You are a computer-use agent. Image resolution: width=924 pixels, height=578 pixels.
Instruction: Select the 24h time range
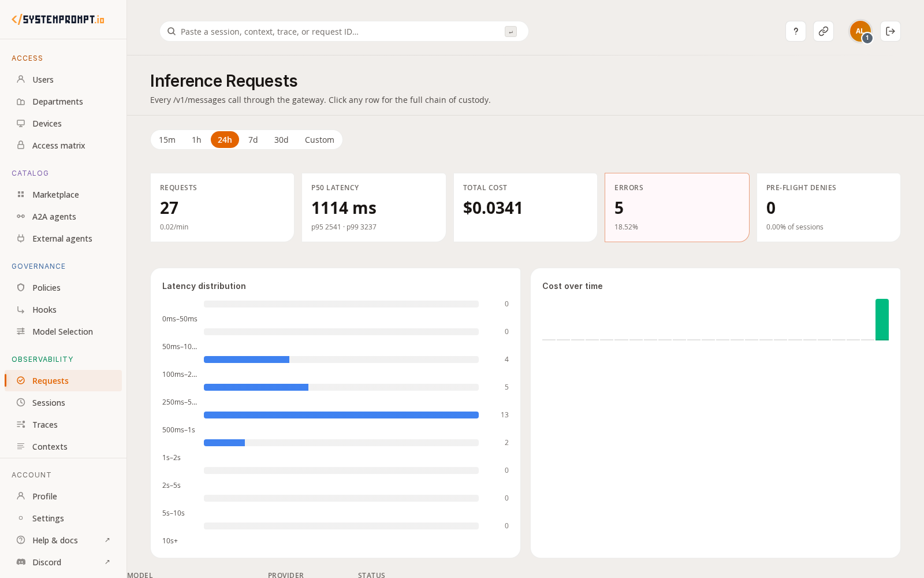click(225, 140)
